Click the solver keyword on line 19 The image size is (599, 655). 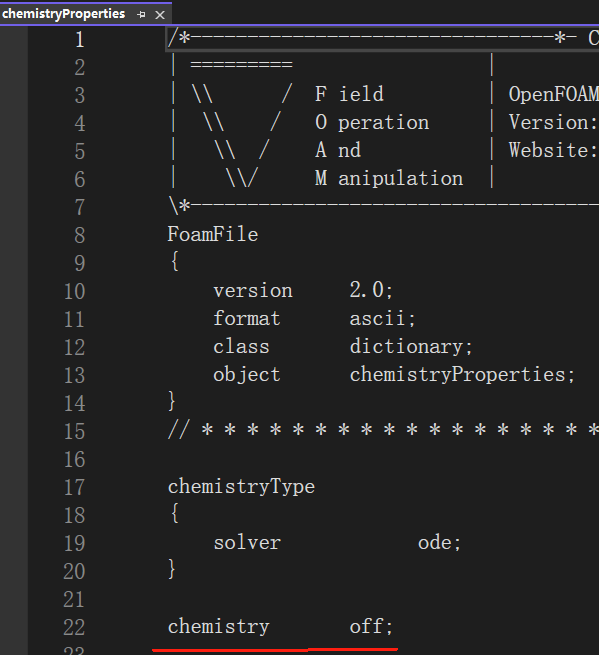pos(247,543)
